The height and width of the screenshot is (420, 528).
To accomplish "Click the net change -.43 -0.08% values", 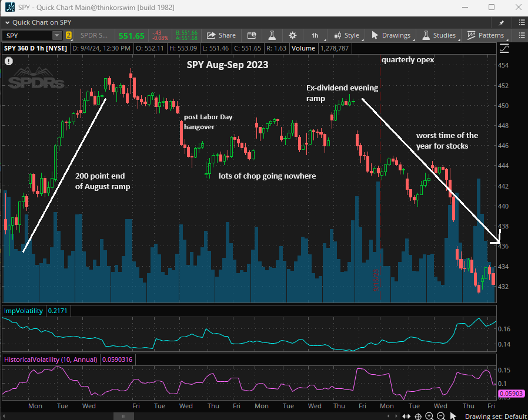I will tap(160, 35).
